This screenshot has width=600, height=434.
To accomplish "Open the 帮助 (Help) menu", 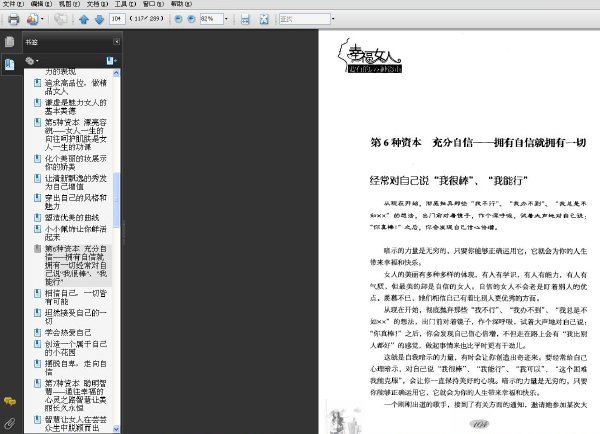I will coord(181,4).
